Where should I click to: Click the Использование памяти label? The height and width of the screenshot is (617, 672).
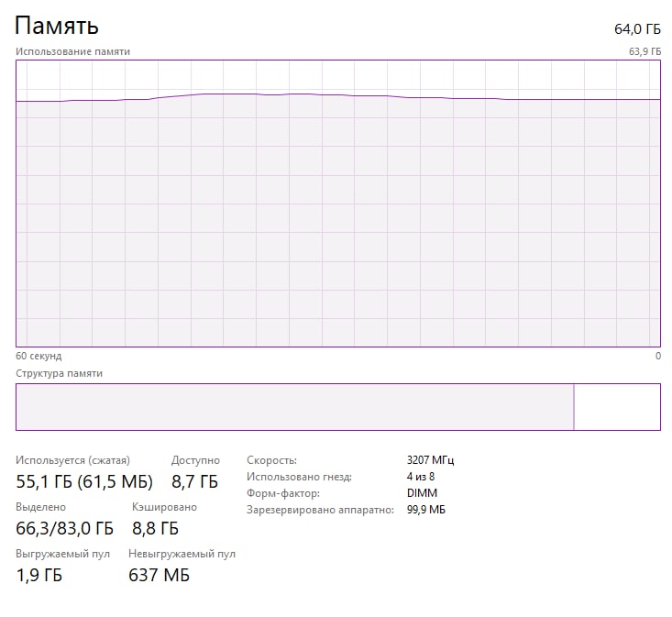pyautogui.click(x=72, y=51)
